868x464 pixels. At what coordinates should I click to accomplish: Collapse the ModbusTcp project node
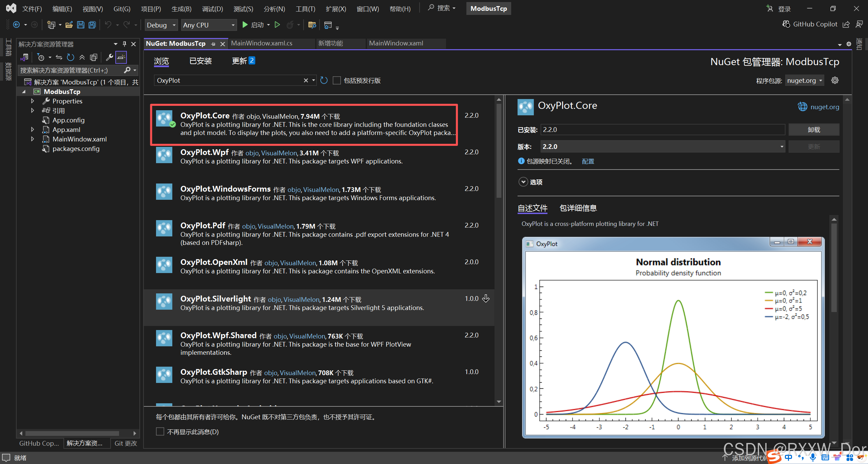click(24, 92)
